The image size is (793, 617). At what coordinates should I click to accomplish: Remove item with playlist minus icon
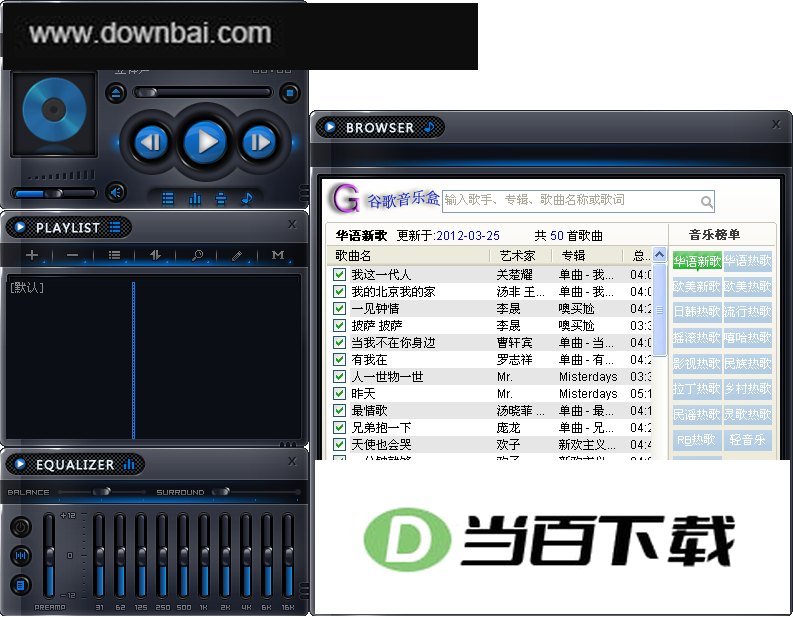tap(72, 255)
